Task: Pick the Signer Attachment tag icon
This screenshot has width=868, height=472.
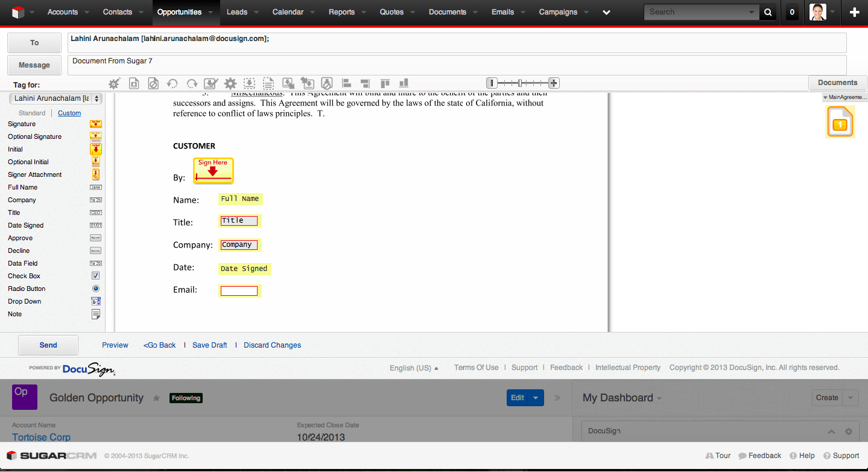Action: click(x=96, y=174)
